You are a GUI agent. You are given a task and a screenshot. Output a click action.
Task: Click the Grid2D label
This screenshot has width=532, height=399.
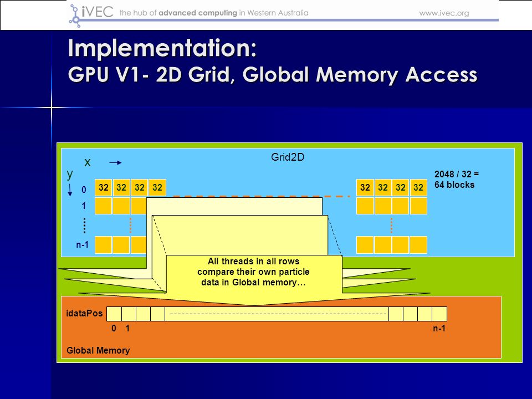coord(288,157)
